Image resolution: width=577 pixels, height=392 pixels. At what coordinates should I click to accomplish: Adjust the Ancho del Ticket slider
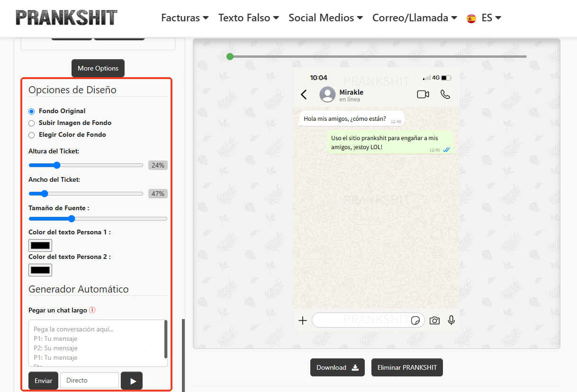(x=86, y=194)
